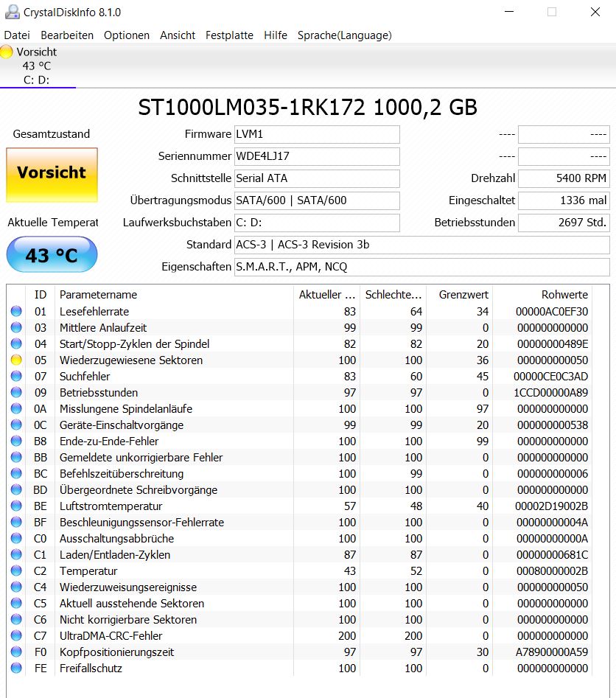616x698 pixels.
Task: Open the Bearbeiten menu
Action: click(x=67, y=35)
